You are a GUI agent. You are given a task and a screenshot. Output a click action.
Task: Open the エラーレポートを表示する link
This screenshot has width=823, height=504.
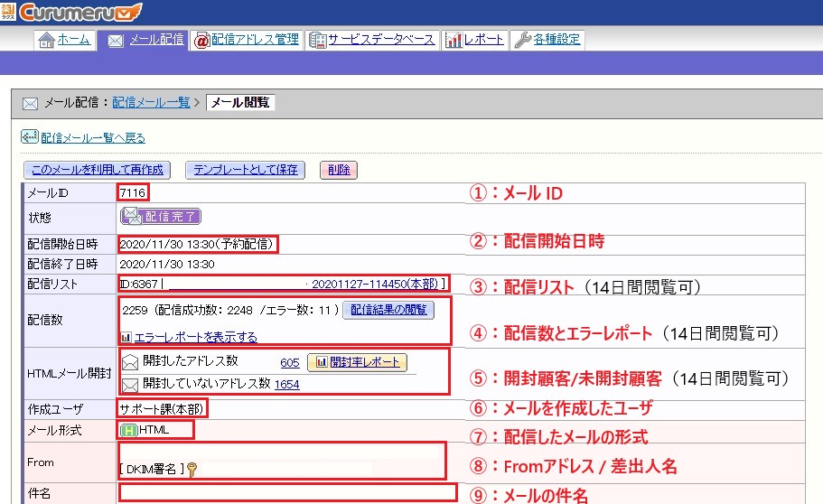point(195,338)
